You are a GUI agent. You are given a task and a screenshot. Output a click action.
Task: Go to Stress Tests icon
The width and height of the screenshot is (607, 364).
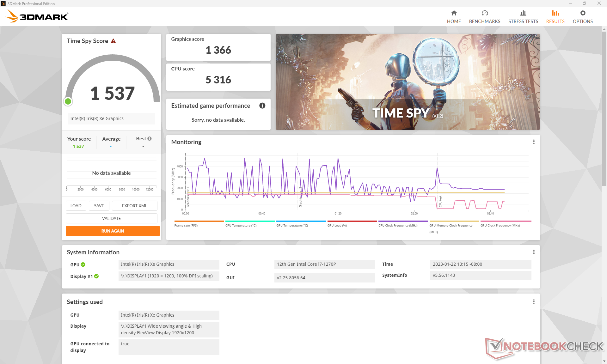(523, 13)
